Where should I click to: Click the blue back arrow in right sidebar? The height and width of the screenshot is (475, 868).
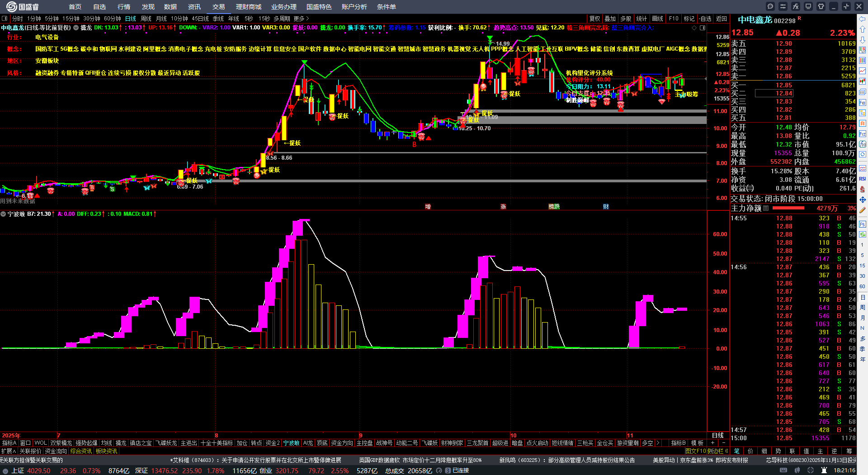[863, 19]
